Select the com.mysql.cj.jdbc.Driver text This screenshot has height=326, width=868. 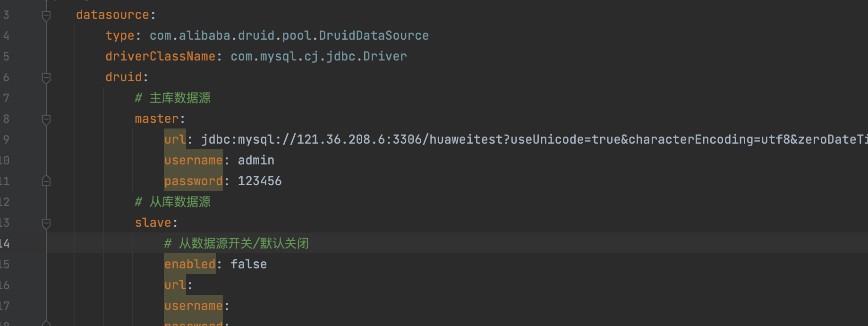[x=319, y=56]
